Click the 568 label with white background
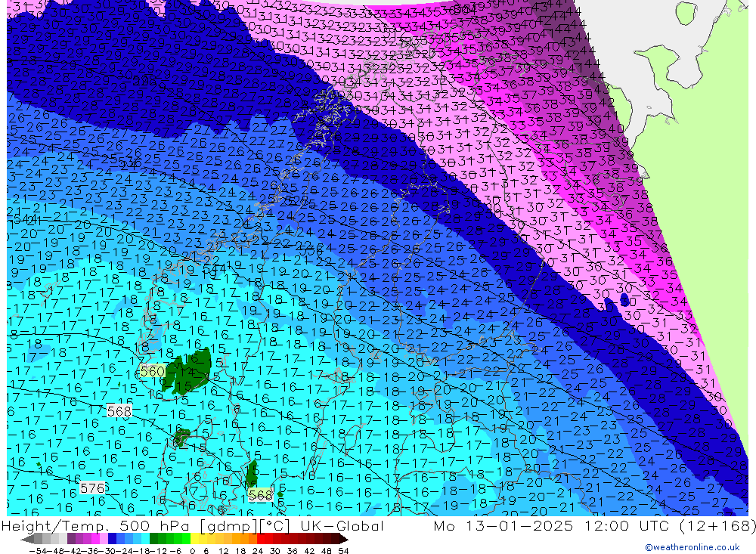Viewport: 756px width, 554px height. [119, 411]
